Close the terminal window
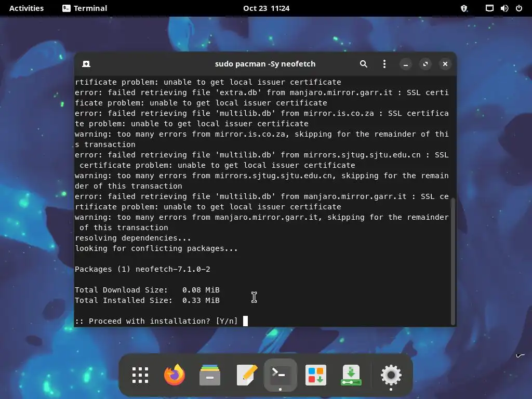 (445, 64)
